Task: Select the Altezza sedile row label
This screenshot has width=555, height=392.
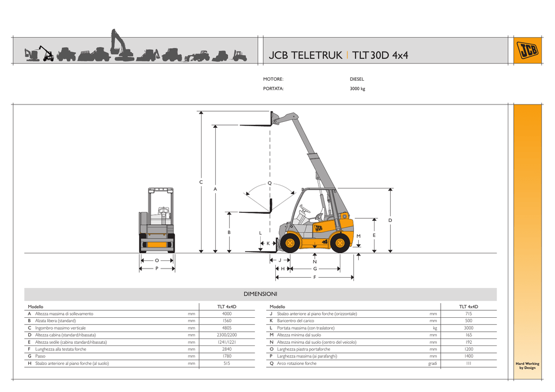Action: 71,342
